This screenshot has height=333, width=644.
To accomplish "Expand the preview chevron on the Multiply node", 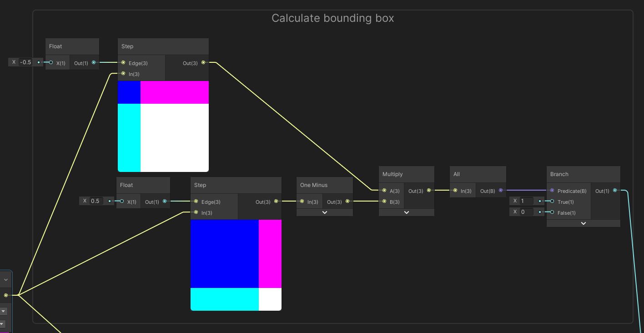I will [x=406, y=212].
